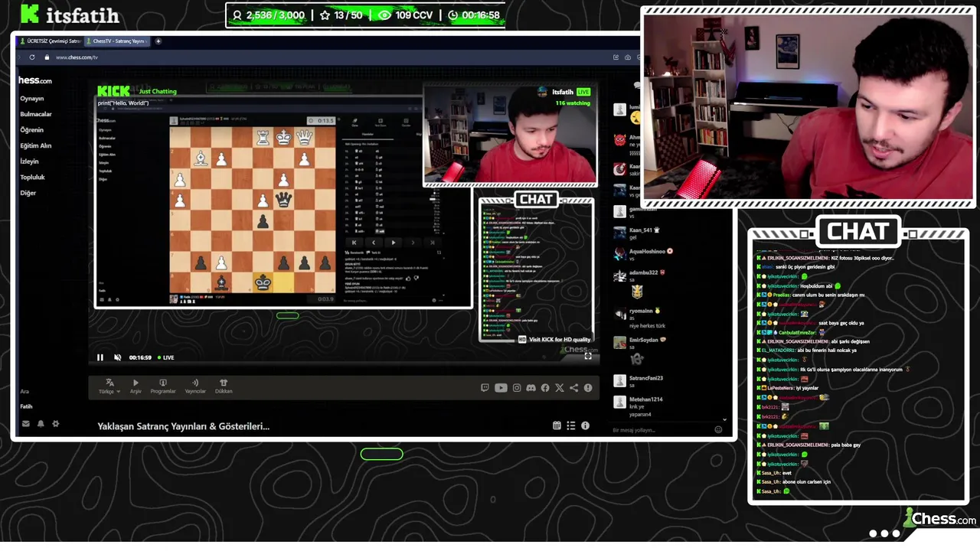Open the Öğrenin menu in sidebar
This screenshot has height=551, width=980.
31,130
